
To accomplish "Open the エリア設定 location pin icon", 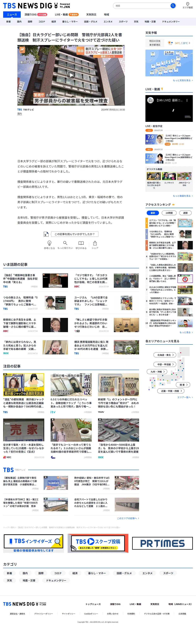I will 187,4.
